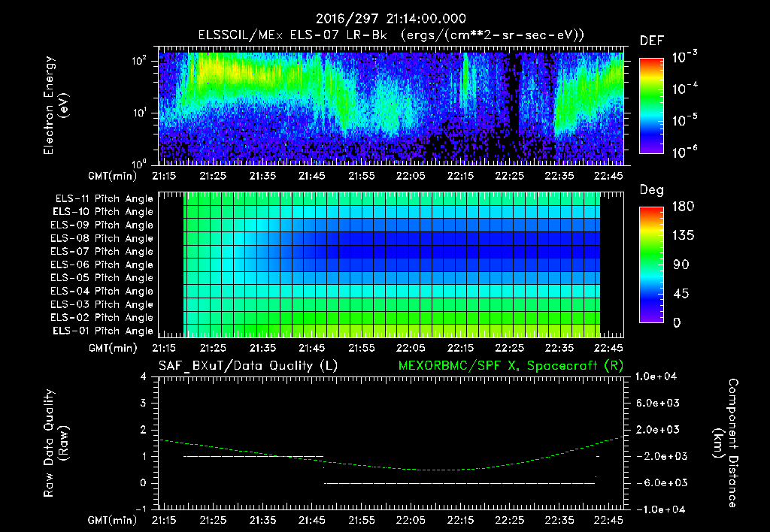This screenshot has height=532, width=770.
Task: Click 'GMT(min)' label under the data quality plot
Action: (x=113, y=520)
